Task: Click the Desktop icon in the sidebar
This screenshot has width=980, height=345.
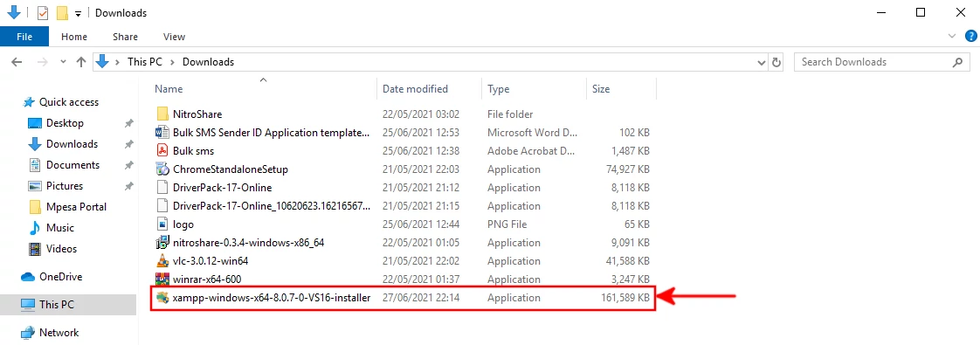Action: (x=35, y=123)
